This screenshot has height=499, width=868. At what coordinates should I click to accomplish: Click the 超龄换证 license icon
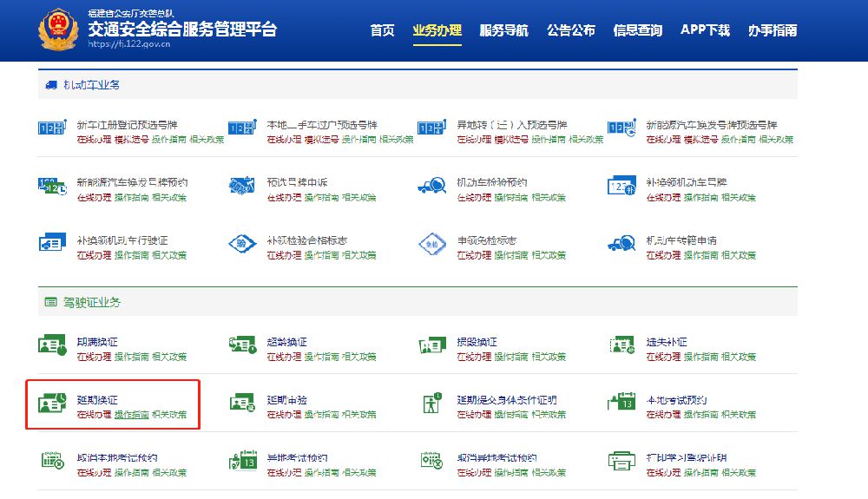coord(242,345)
